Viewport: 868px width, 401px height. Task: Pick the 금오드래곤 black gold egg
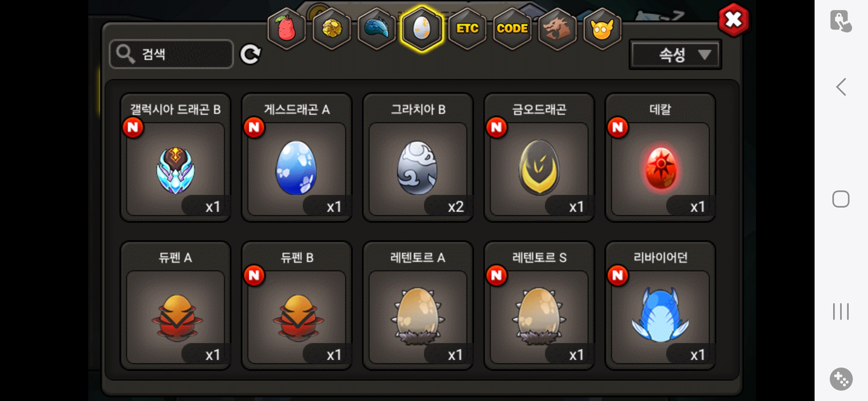click(539, 157)
